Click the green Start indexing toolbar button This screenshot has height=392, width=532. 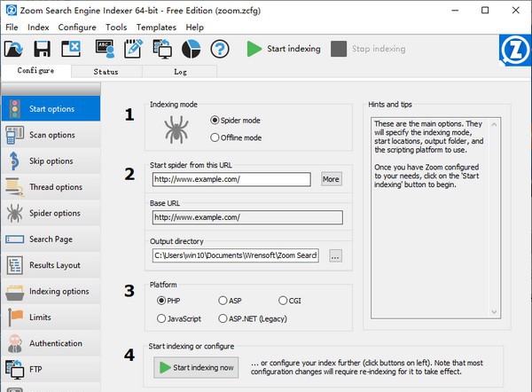coord(284,49)
